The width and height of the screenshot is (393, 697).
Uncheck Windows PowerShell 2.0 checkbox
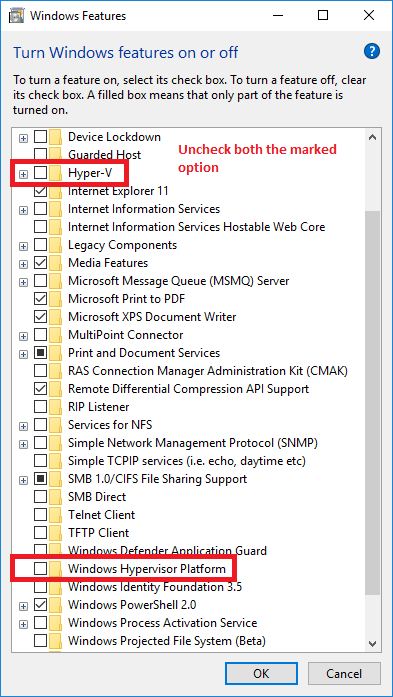point(40,605)
